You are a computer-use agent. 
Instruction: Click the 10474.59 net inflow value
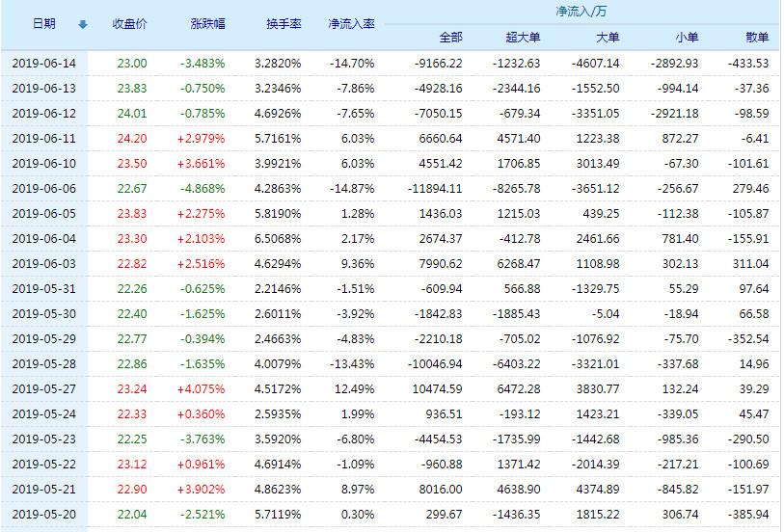[x=435, y=389]
